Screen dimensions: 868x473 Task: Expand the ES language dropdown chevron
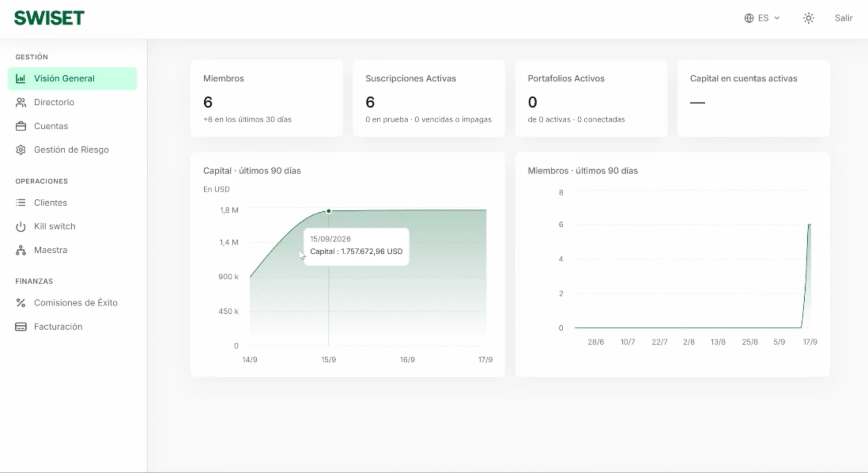[777, 18]
